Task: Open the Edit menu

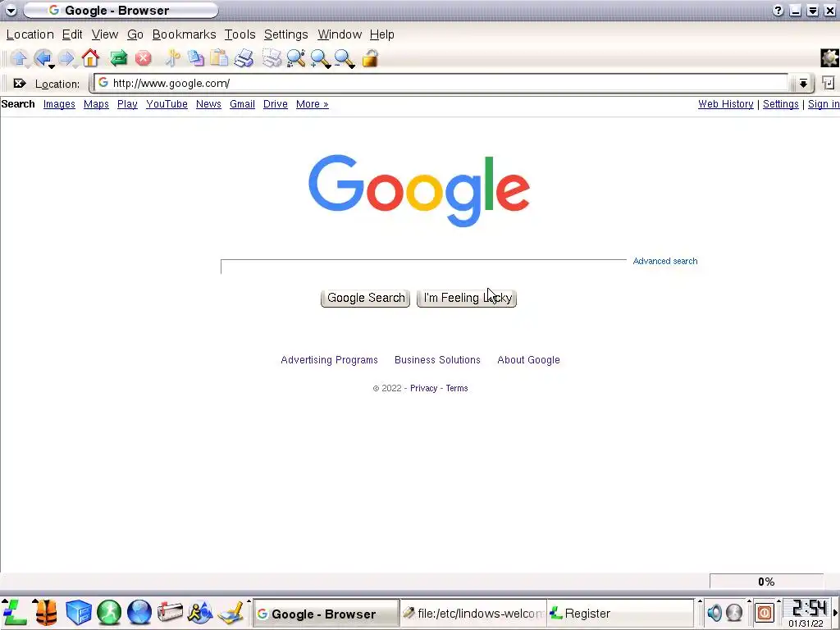Action: click(x=72, y=34)
